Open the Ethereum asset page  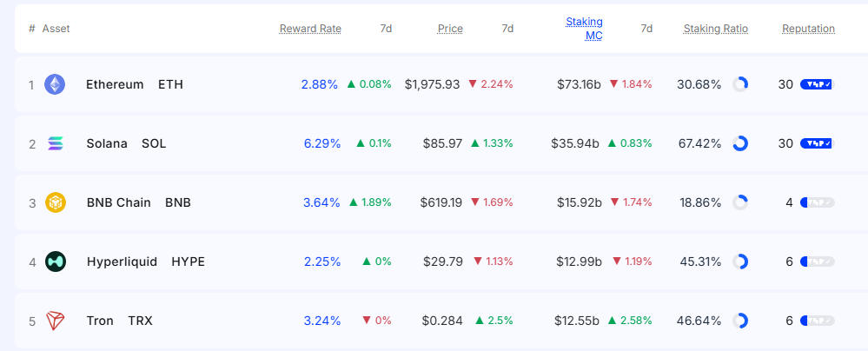[115, 84]
